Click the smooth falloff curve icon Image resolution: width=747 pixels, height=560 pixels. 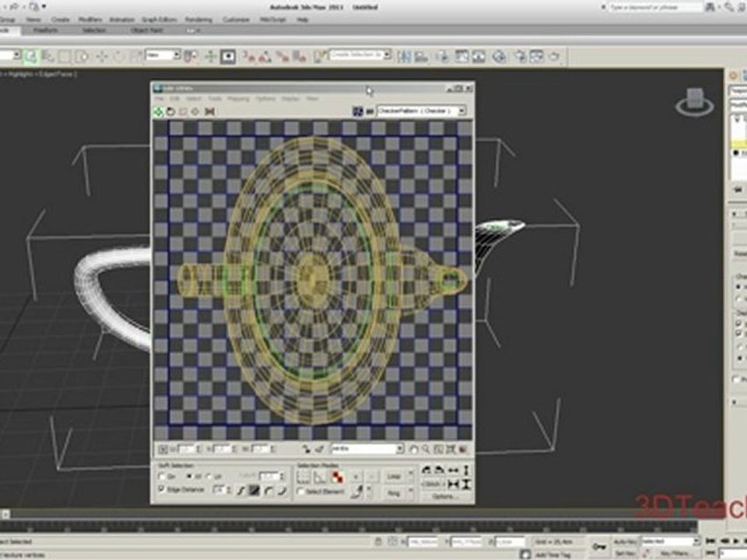241,490
